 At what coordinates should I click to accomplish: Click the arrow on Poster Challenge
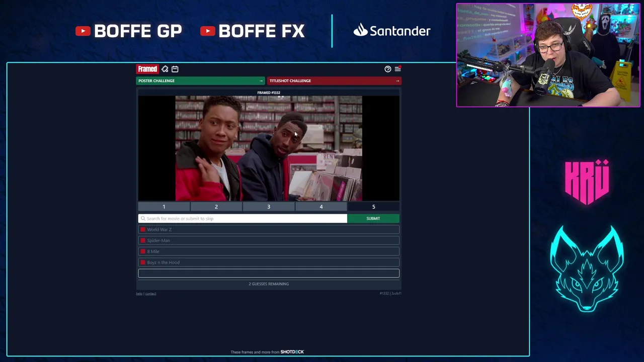(261, 80)
